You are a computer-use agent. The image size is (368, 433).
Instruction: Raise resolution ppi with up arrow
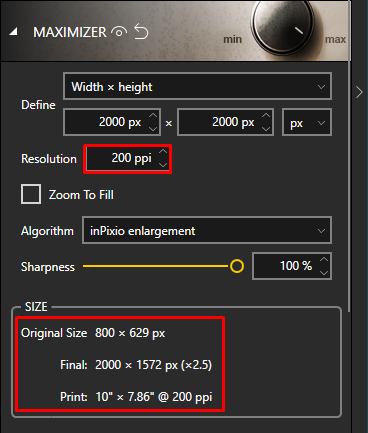tap(163, 152)
